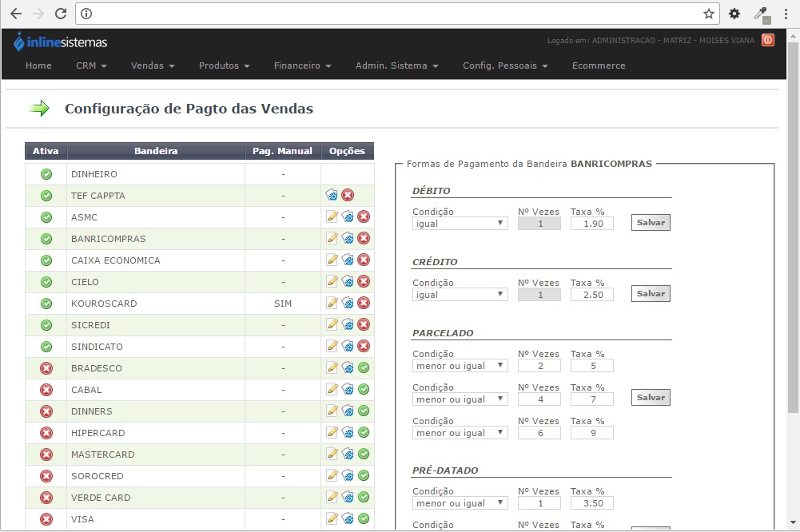This screenshot has height=532, width=800.
Task: Activate MASTERCARD with the green check option
Action: click(364, 454)
